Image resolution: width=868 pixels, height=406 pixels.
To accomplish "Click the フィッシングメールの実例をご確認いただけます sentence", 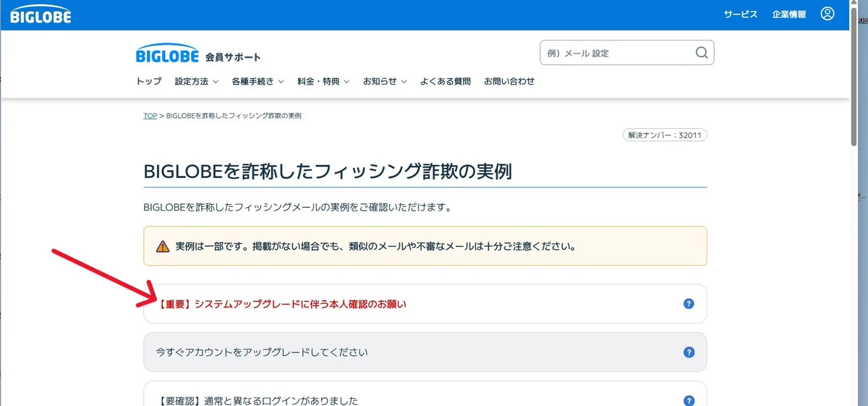I will pyautogui.click(x=297, y=208).
